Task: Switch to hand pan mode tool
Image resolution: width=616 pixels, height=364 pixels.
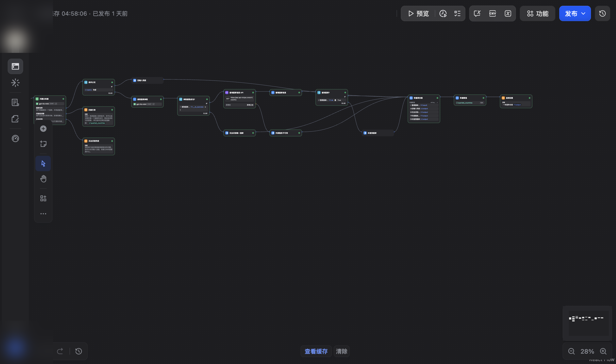Action: point(43,179)
